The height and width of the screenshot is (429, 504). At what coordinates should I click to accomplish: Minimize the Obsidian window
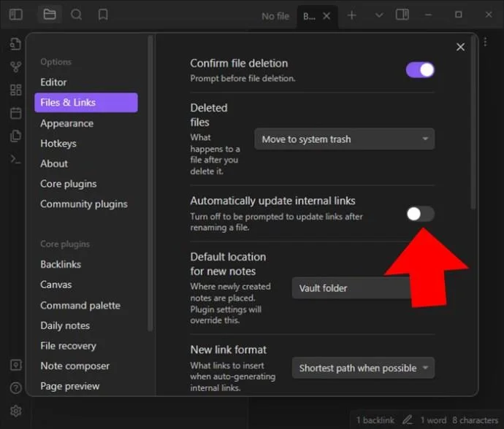[x=428, y=15]
